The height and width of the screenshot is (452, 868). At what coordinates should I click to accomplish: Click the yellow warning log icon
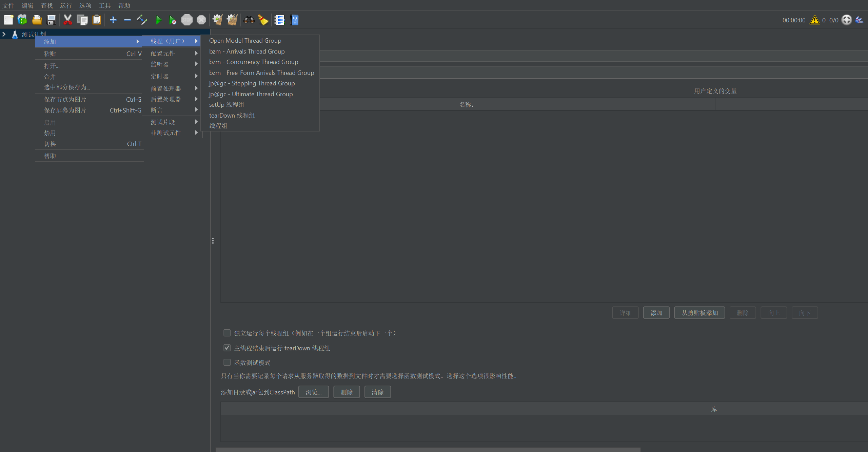(814, 20)
